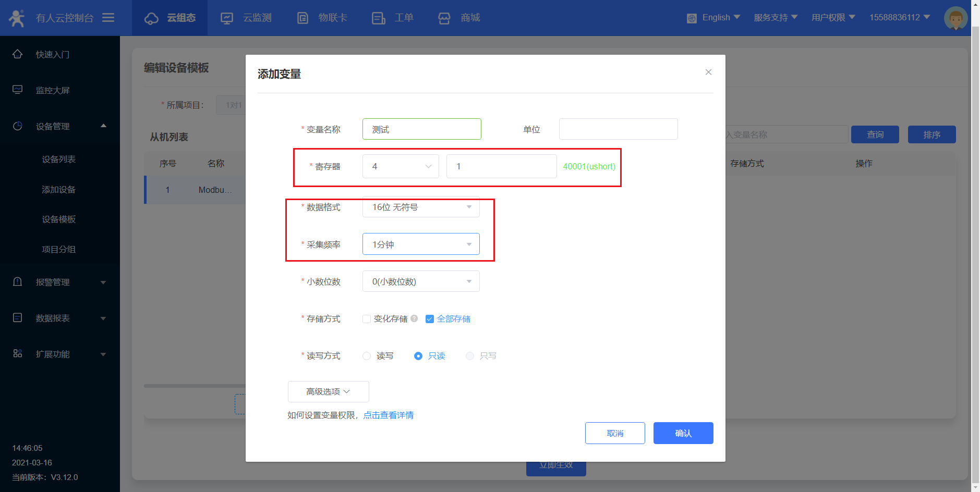This screenshot has height=492, width=980.
Task: Select the 只读 radio button
Action: [418, 356]
